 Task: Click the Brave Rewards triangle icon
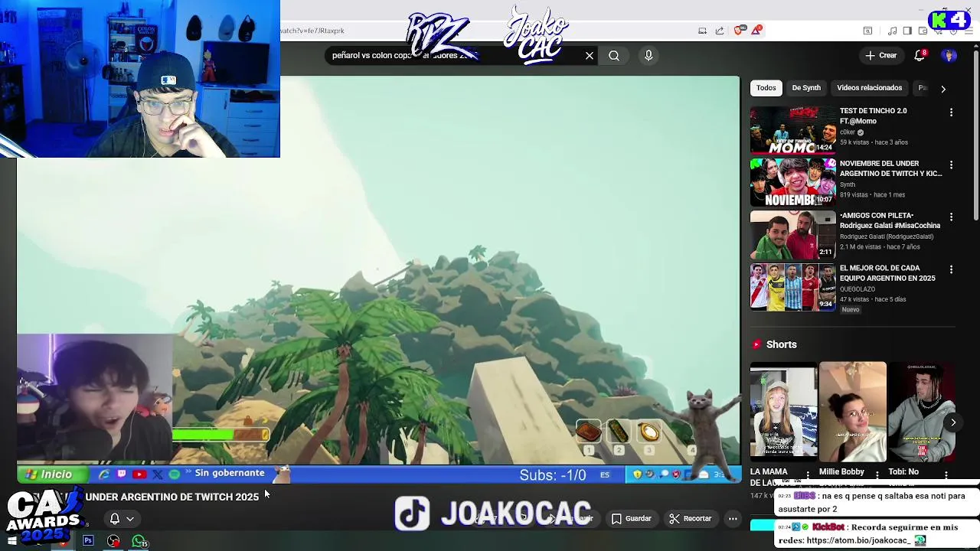pyautogui.click(x=757, y=31)
